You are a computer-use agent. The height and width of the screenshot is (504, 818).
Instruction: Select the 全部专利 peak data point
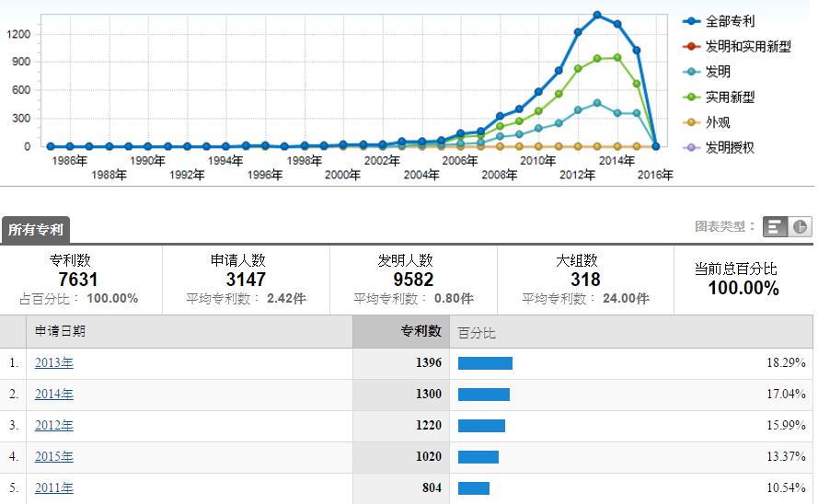[x=597, y=15]
